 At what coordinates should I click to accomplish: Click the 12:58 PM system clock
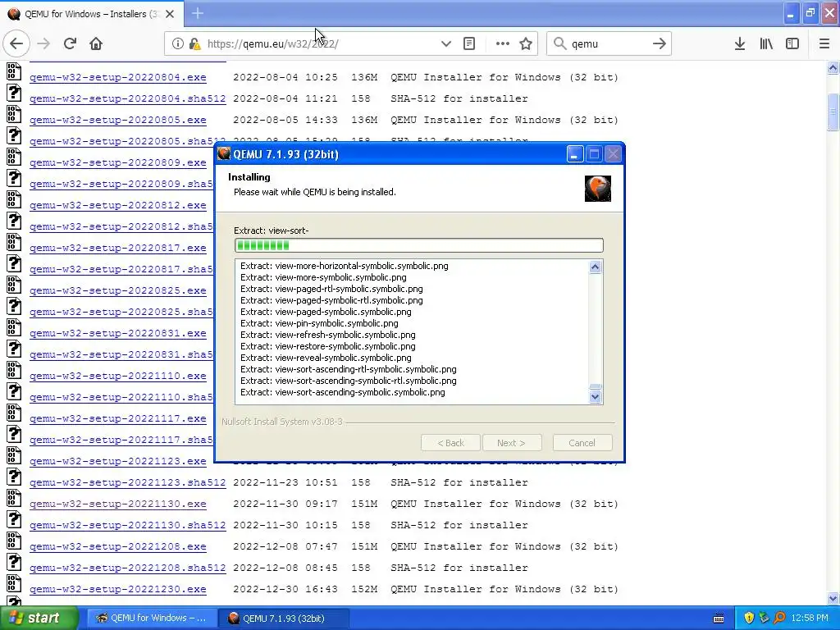point(810,618)
